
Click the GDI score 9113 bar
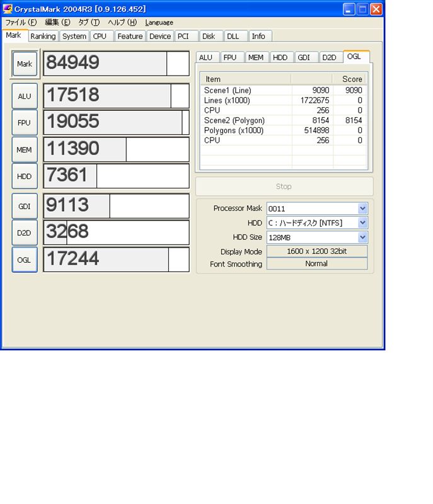[117, 206]
